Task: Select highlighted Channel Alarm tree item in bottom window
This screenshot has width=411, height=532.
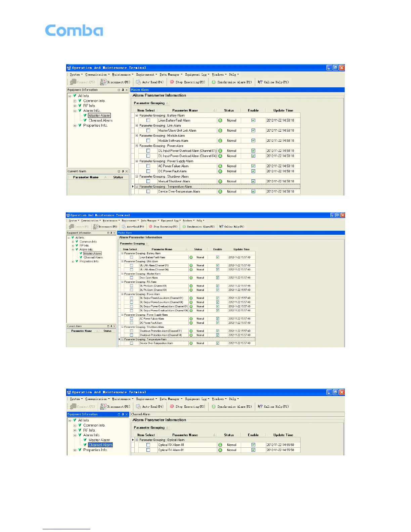Action: [100, 445]
